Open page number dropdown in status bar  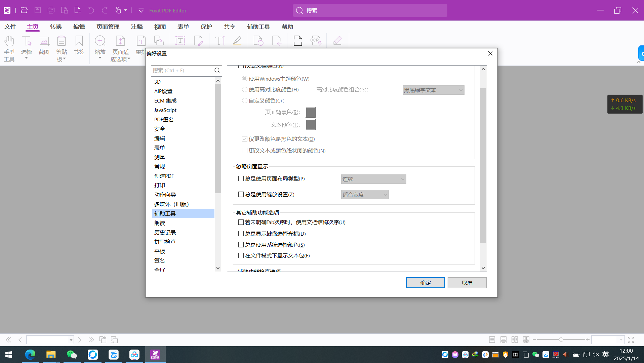tap(71, 340)
